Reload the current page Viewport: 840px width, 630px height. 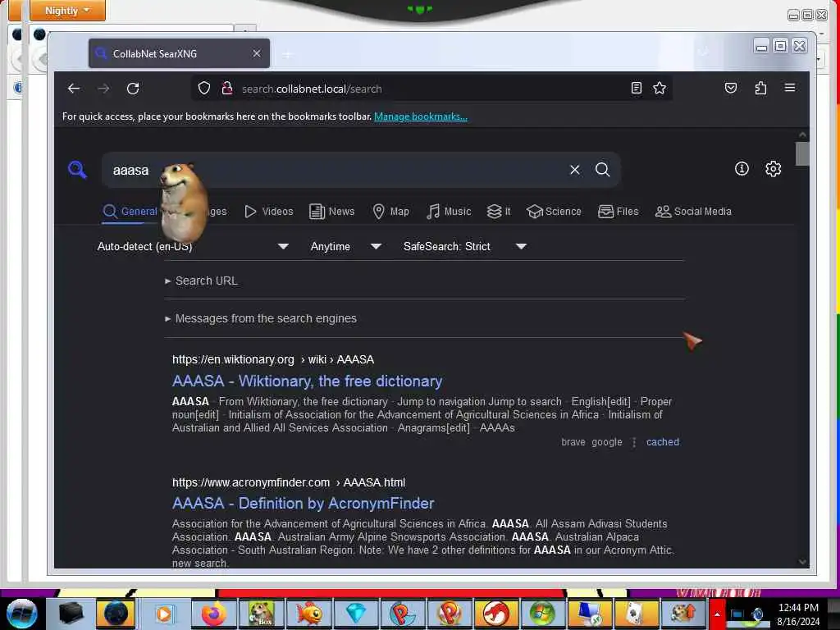[133, 89]
